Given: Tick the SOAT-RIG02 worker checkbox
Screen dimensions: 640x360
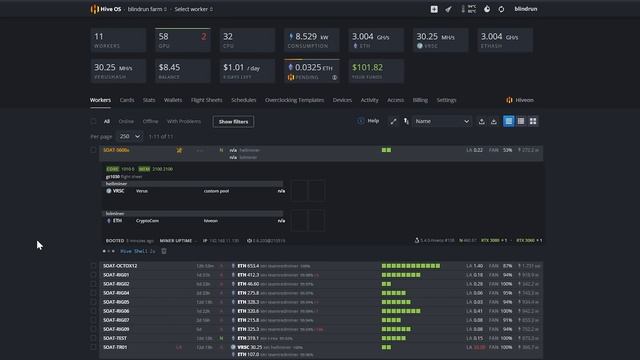Looking at the screenshot, I should pyautogui.click(x=93, y=284).
